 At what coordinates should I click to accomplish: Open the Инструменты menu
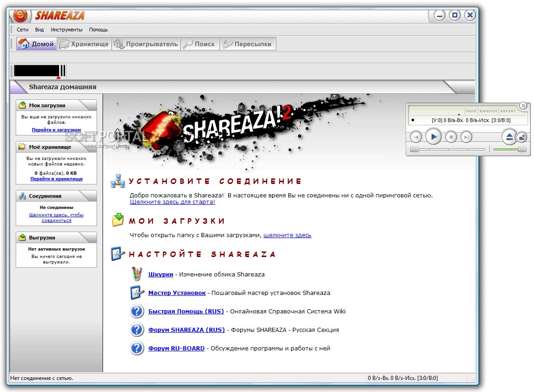click(67, 30)
